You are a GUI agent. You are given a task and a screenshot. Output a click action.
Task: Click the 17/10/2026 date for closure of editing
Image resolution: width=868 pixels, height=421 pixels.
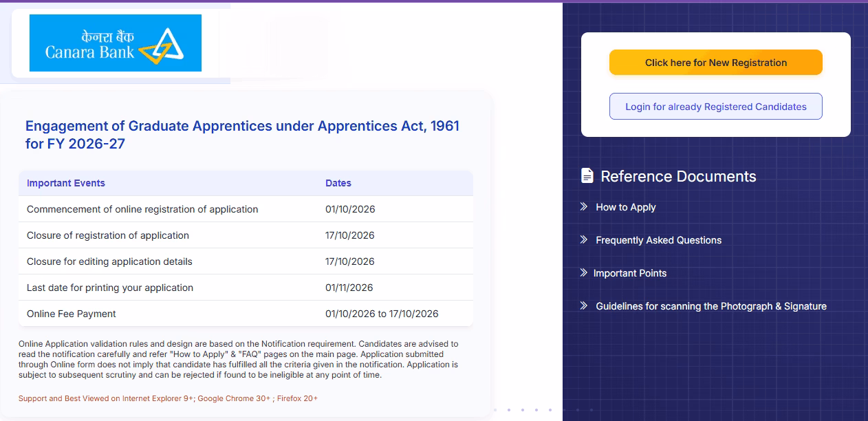(350, 261)
